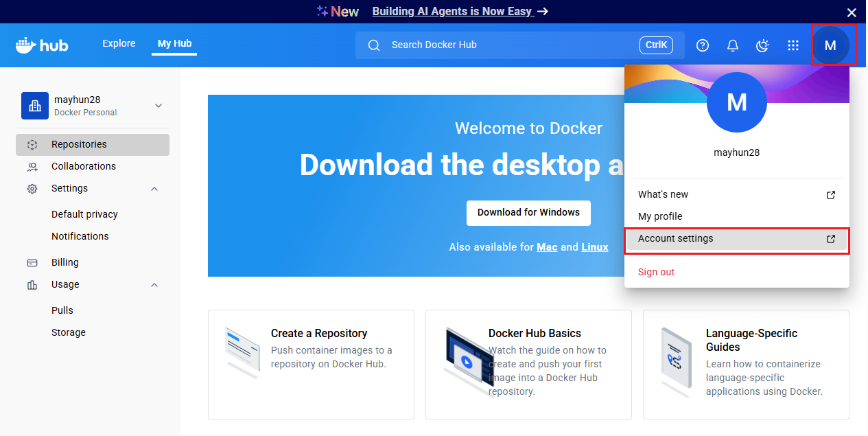Click the sparkle New badge in banner

[338, 12]
